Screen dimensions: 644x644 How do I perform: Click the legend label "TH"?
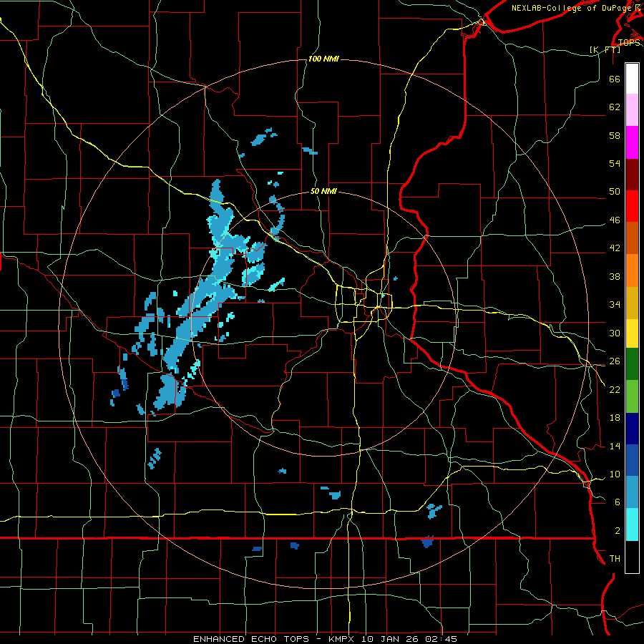(x=615, y=559)
